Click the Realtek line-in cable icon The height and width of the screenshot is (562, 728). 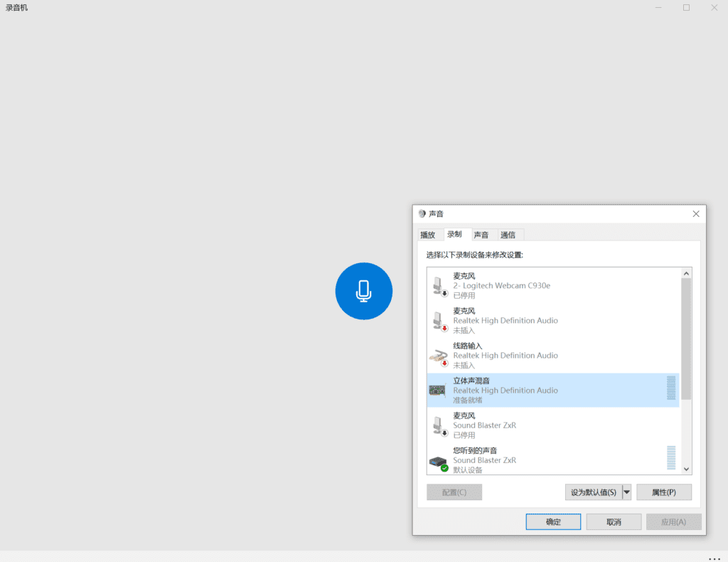438,356
